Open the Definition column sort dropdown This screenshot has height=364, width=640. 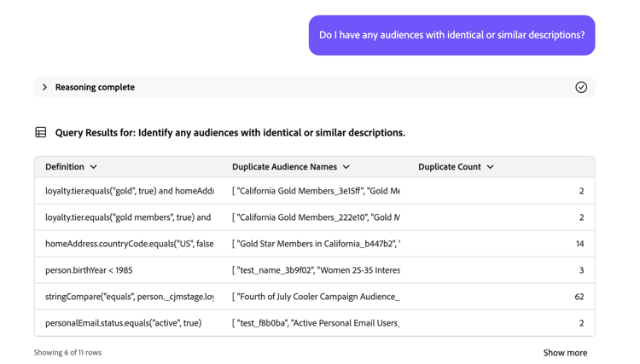93,167
